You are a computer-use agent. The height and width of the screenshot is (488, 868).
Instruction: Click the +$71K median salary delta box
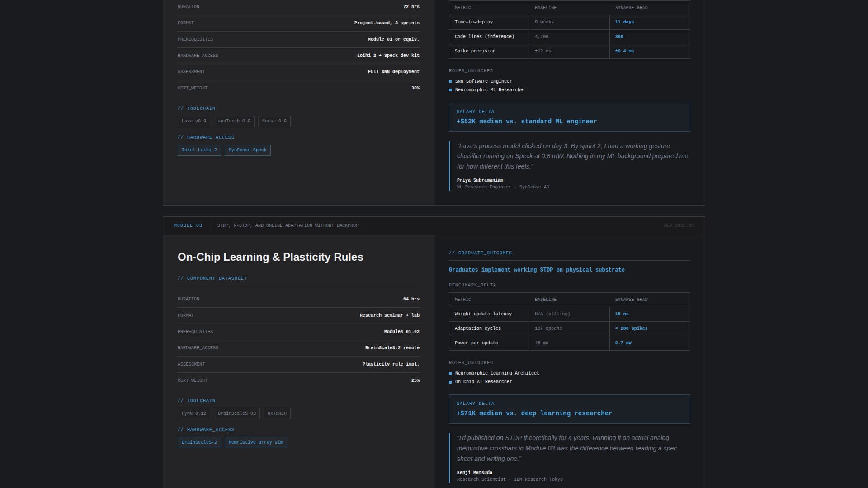click(569, 409)
